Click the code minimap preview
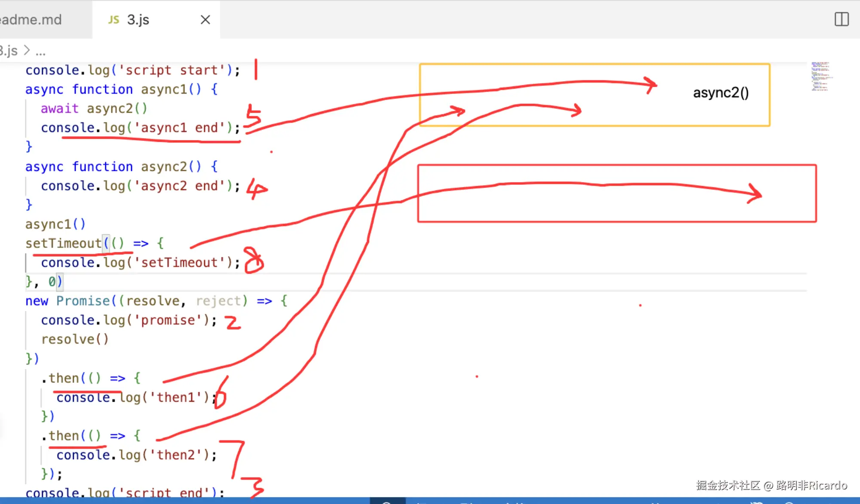 pos(820,76)
